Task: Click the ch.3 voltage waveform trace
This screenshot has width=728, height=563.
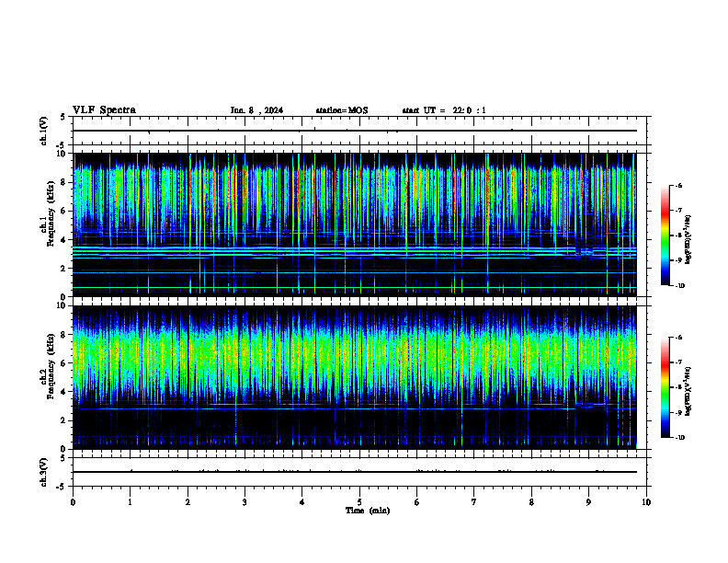Action: (x=354, y=472)
